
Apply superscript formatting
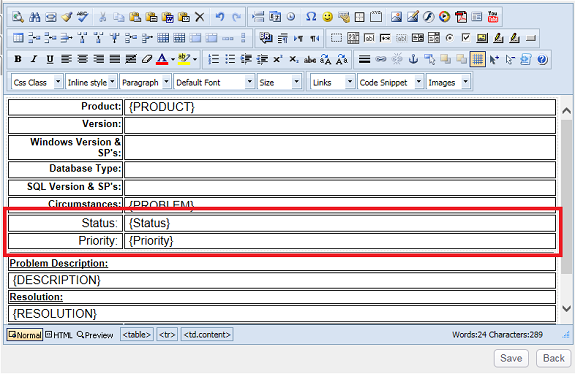pos(278,59)
